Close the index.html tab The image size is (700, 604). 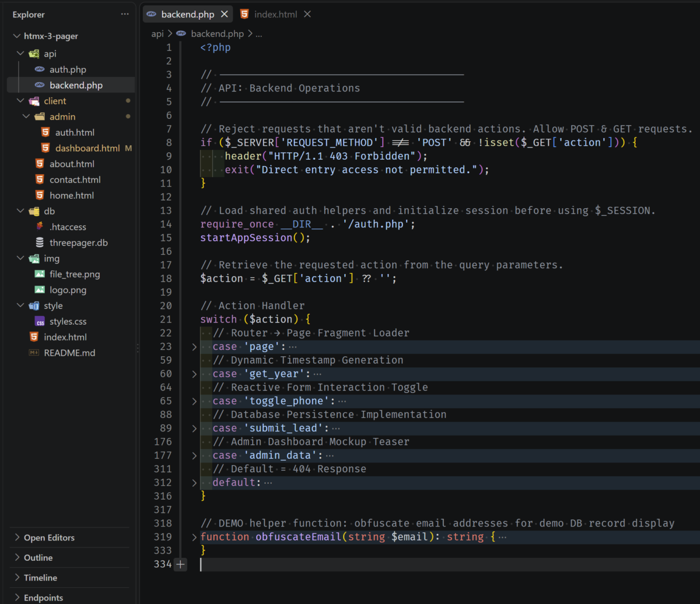coord(307,14)
